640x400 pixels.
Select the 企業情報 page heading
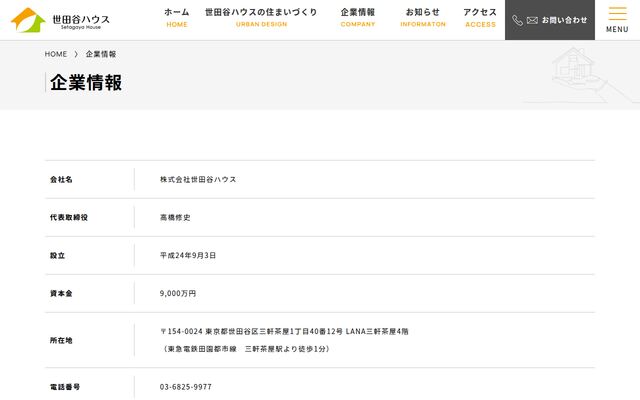pos(86,82)
